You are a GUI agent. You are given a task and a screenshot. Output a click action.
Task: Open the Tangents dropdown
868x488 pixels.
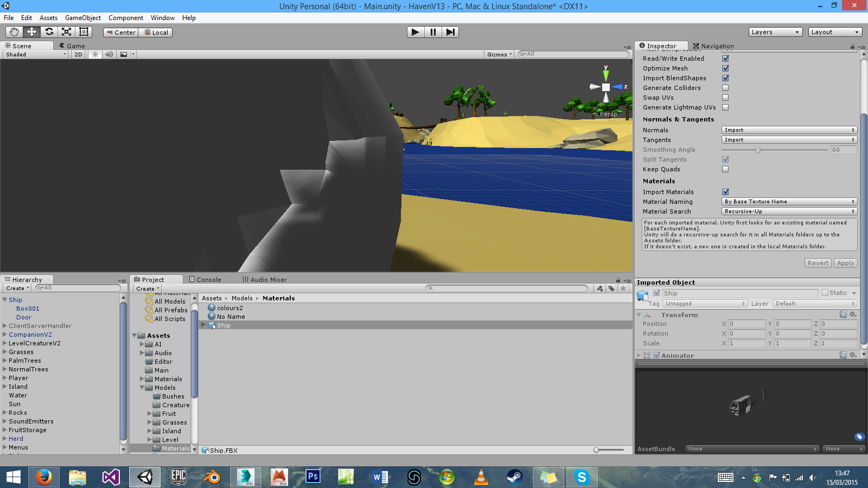coord(789,140)
